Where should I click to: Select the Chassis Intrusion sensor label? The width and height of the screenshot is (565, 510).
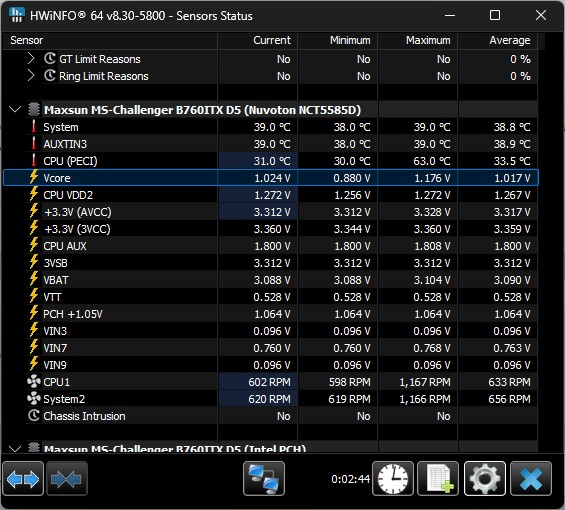pos(84,416)
